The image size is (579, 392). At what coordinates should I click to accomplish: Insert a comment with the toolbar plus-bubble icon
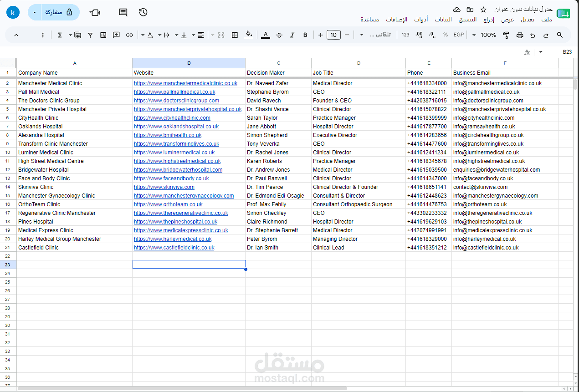pyautogui.click(x=116, y=35)
